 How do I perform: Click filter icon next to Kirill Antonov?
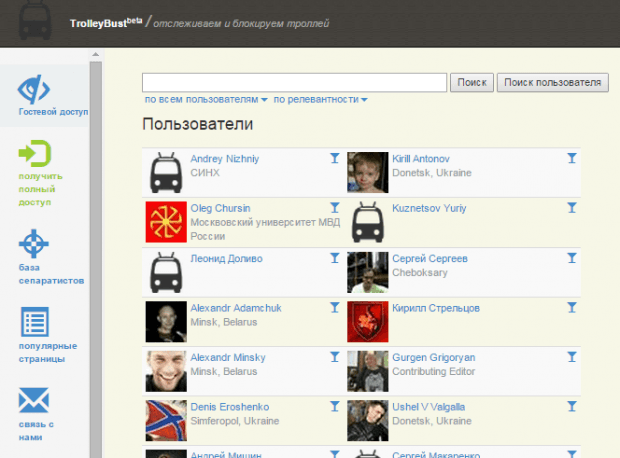571,158
